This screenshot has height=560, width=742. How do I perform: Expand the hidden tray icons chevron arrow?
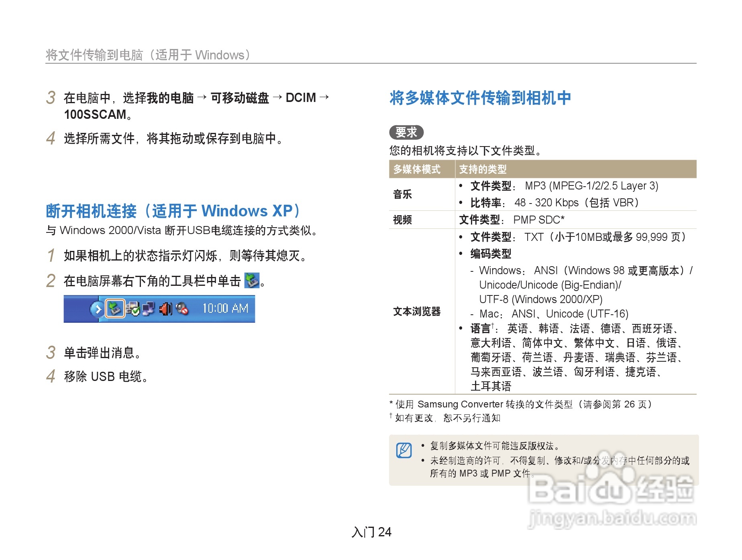[x=98, y=308]
